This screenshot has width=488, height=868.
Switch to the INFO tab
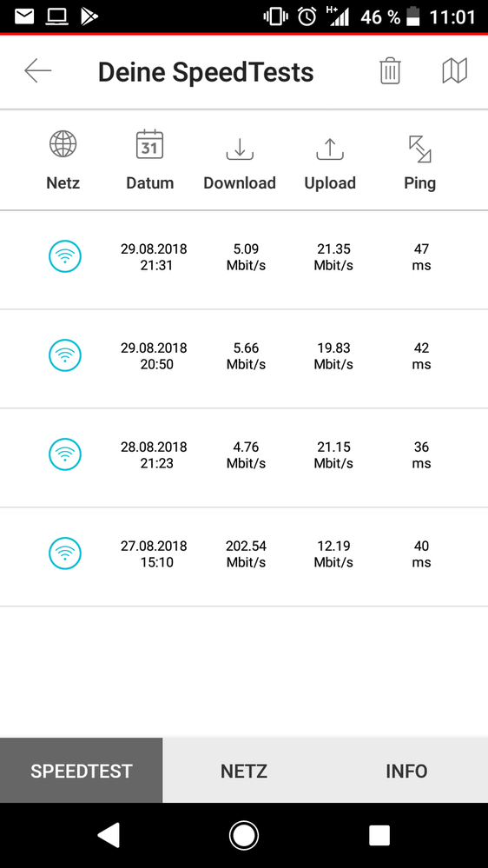click(x=406, y=771)
